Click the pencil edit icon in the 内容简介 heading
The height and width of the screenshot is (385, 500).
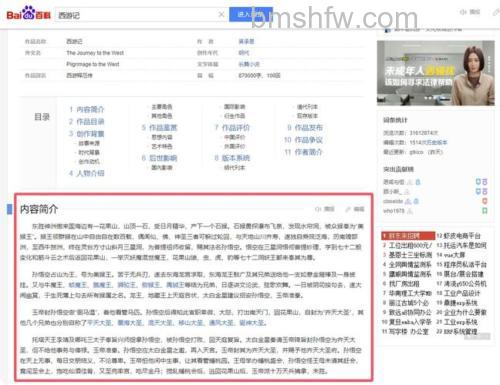(348, 209)
